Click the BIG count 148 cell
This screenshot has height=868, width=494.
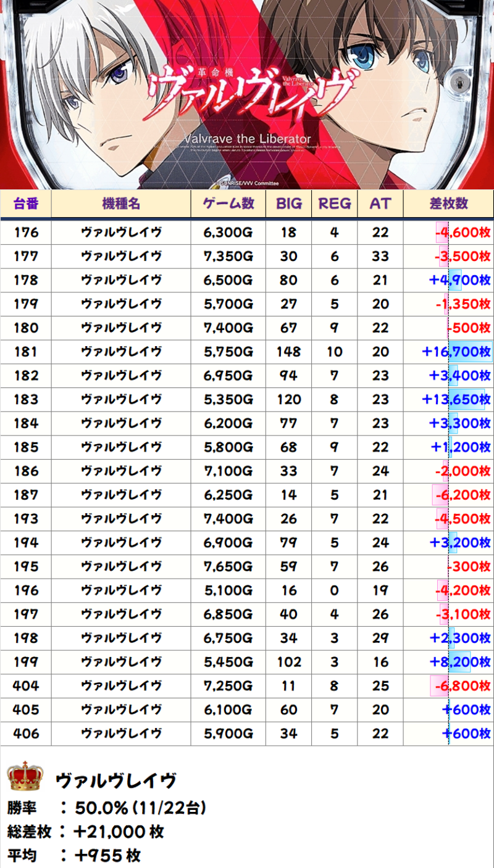click(x=288, y=352)
